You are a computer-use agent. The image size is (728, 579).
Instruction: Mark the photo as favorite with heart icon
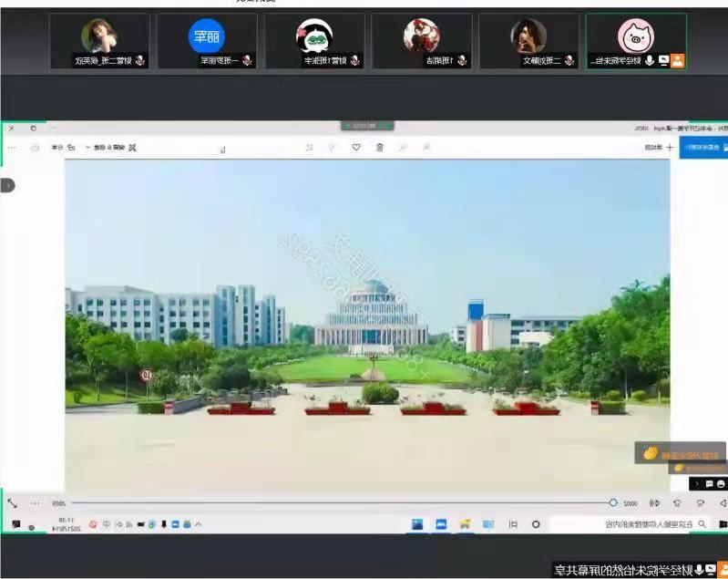[356, 147]
